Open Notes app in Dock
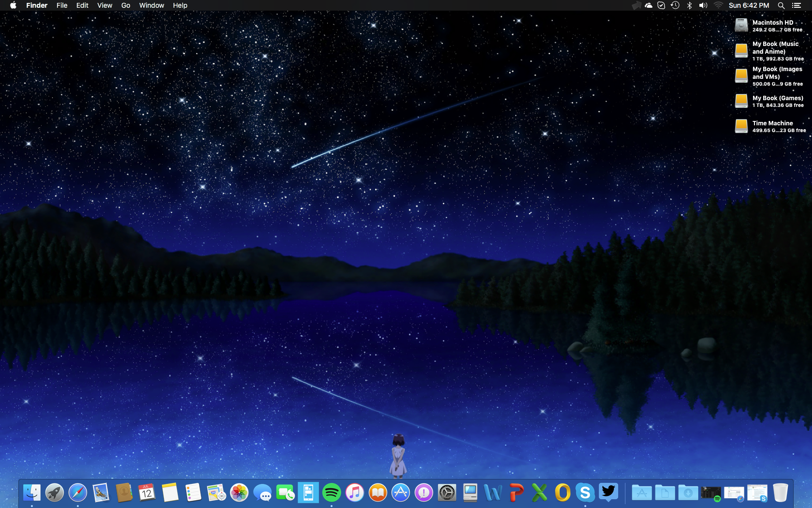 coord(170,493)
